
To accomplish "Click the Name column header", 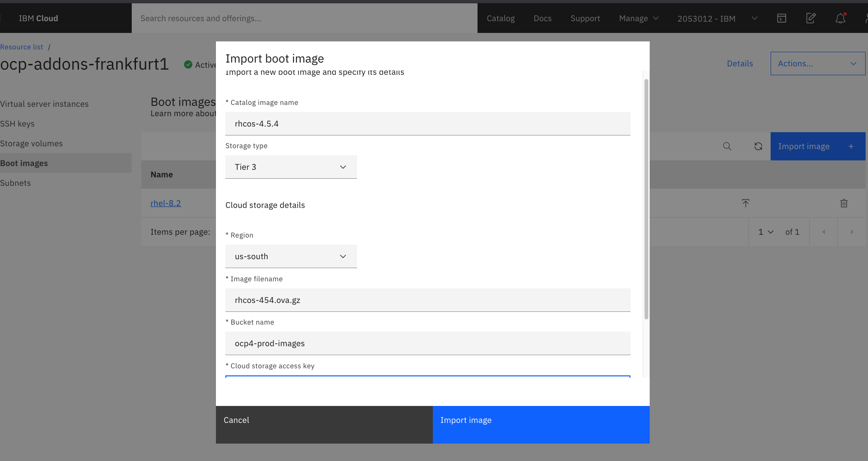I will [x=161, y=175].
